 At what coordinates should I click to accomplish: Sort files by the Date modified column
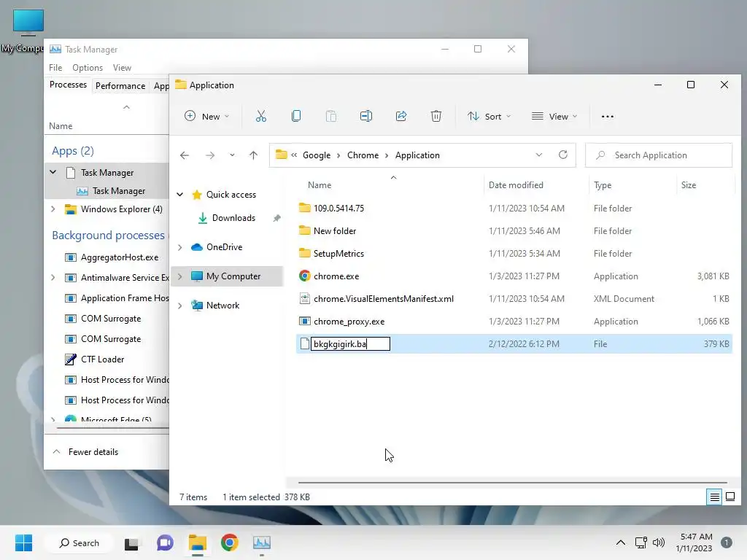[x=516, y=185]
